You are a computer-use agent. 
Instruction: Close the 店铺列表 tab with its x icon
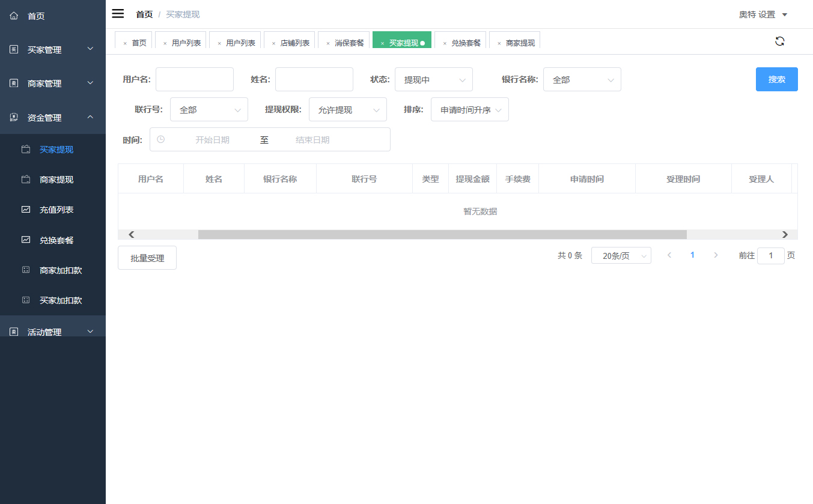pyautogui.click(x=273, y=43)
